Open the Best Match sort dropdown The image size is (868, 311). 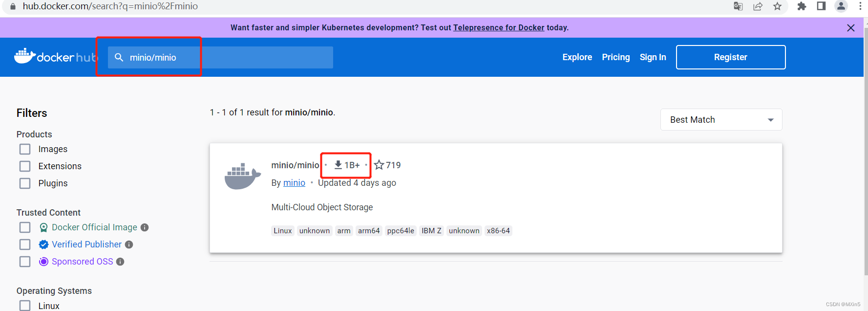(x=721, y=120)
